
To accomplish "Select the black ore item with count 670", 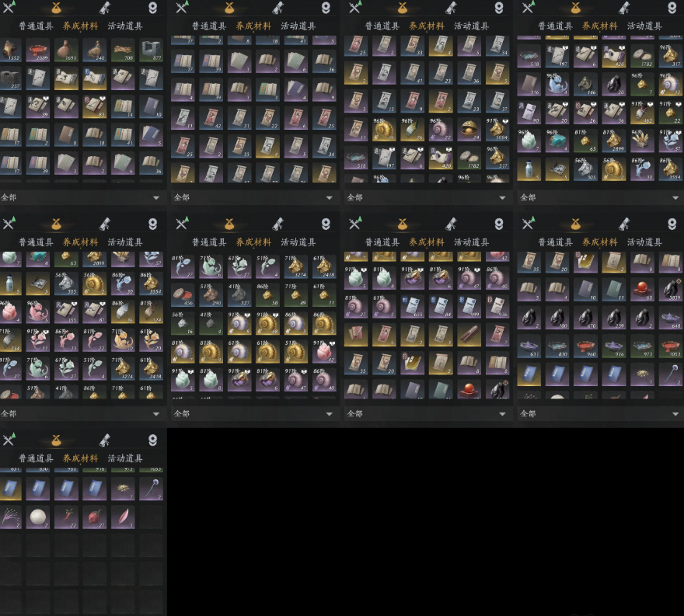I will tap(585, 317).
